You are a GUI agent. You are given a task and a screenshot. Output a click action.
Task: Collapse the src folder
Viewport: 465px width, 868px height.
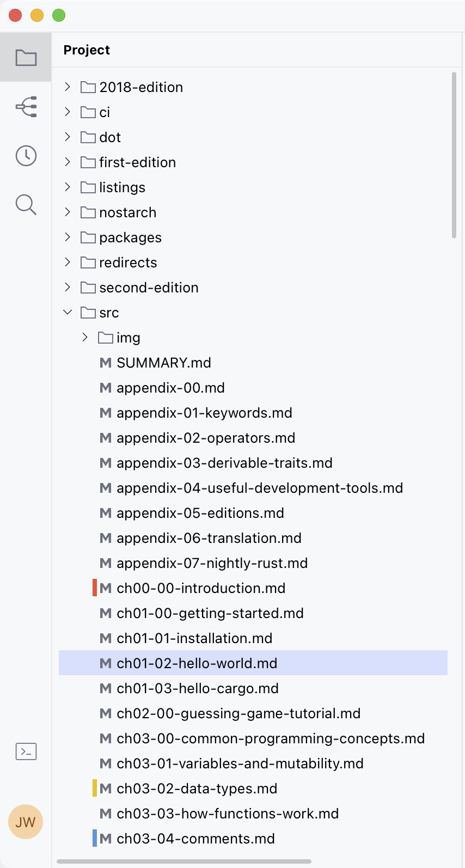(68, 312)
